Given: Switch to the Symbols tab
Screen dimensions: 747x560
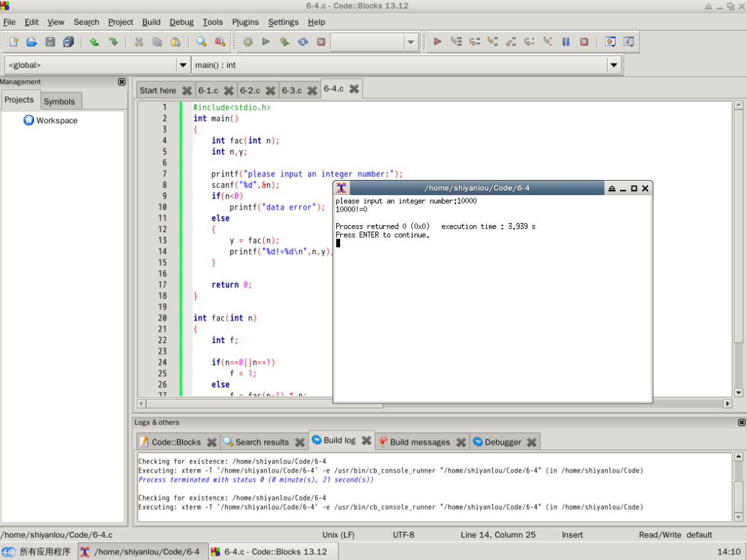Looking at the screenshot, I should 59,101.
